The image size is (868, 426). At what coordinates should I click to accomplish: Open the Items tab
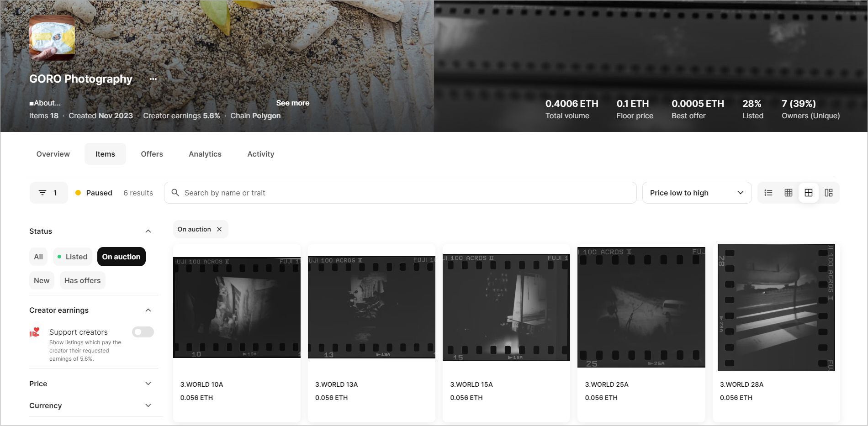point(105,154)
